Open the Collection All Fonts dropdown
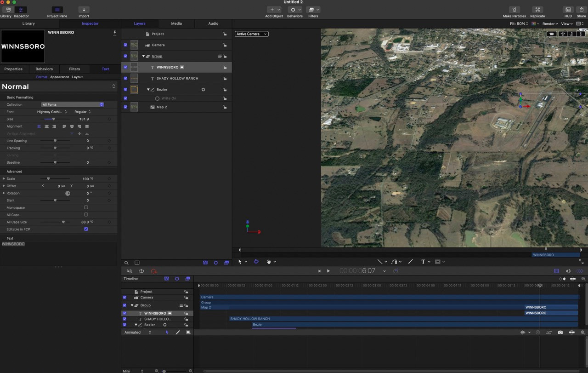This screenshot has width=588, height=373. (72, 104)
